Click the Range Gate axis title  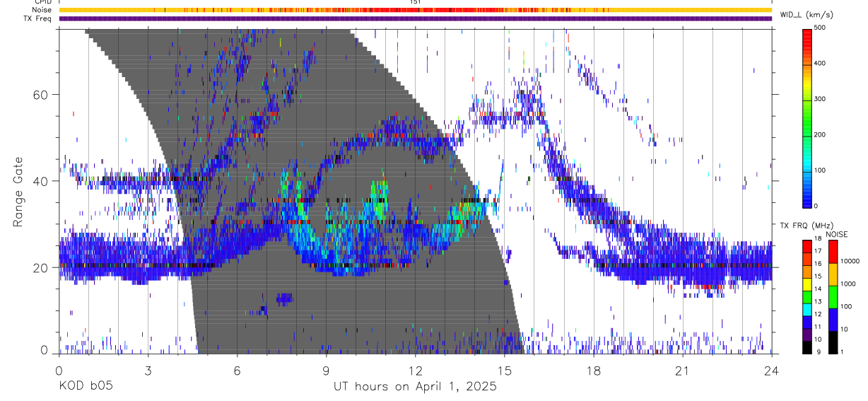pyautogui.click(x=18, y=191)
